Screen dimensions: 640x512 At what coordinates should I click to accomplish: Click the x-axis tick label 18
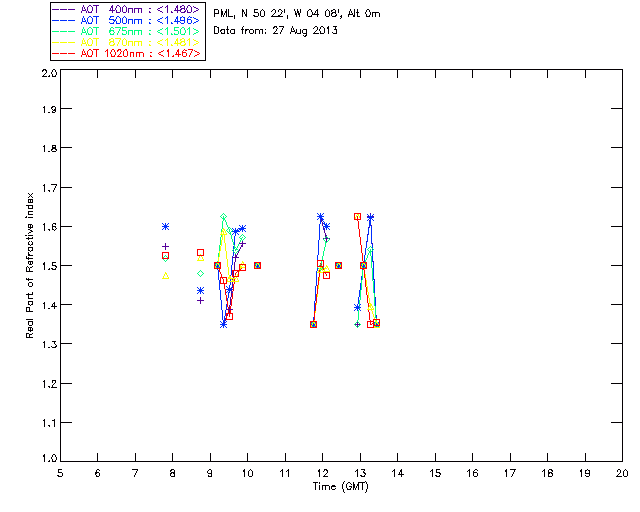[x=547, y=473]
